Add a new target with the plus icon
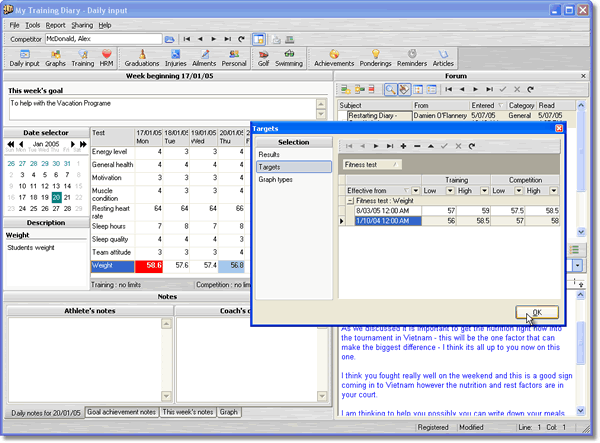The image size is (600, 443). (403, 146)
